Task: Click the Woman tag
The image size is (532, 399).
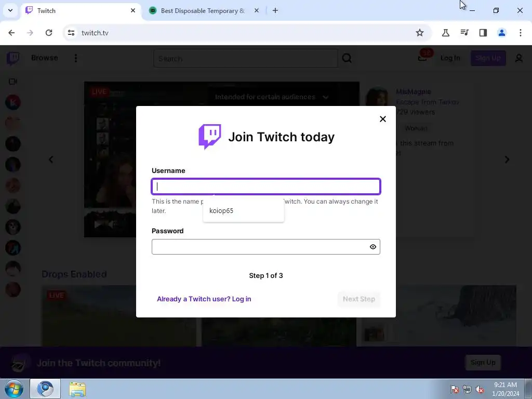Action: pos(416,128)
